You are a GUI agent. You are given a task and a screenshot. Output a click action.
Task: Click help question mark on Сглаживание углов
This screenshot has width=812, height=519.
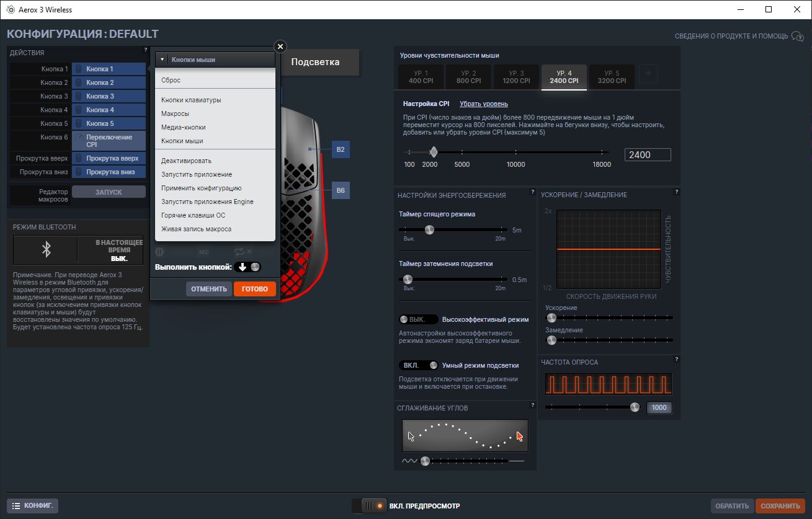(x=532, y=405)
